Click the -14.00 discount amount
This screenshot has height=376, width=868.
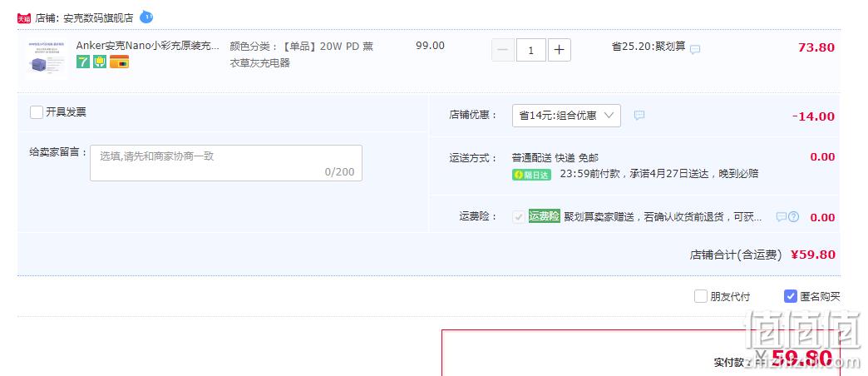click(813, 116)
